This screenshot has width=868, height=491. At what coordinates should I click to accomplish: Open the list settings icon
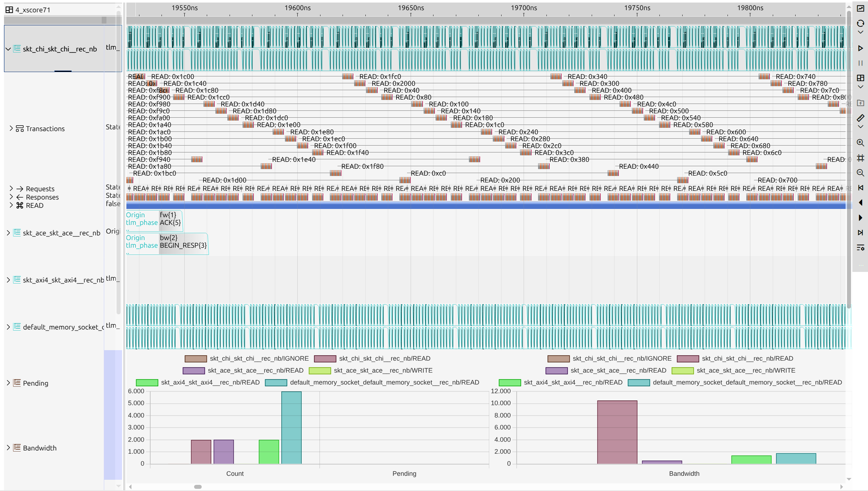pyautogui.click(x=860, y=248)
